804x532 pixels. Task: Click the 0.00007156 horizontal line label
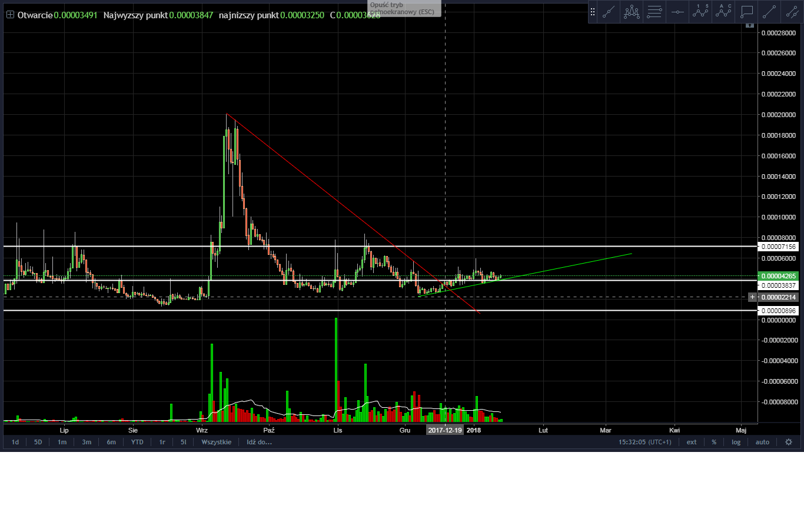pos(779,247)
